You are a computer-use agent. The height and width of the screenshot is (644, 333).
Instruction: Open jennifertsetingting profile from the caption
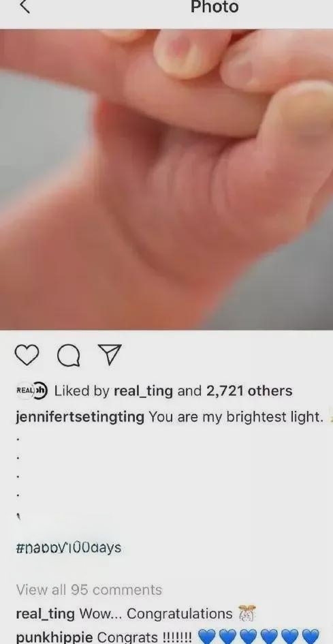click(x=80, y=417)
